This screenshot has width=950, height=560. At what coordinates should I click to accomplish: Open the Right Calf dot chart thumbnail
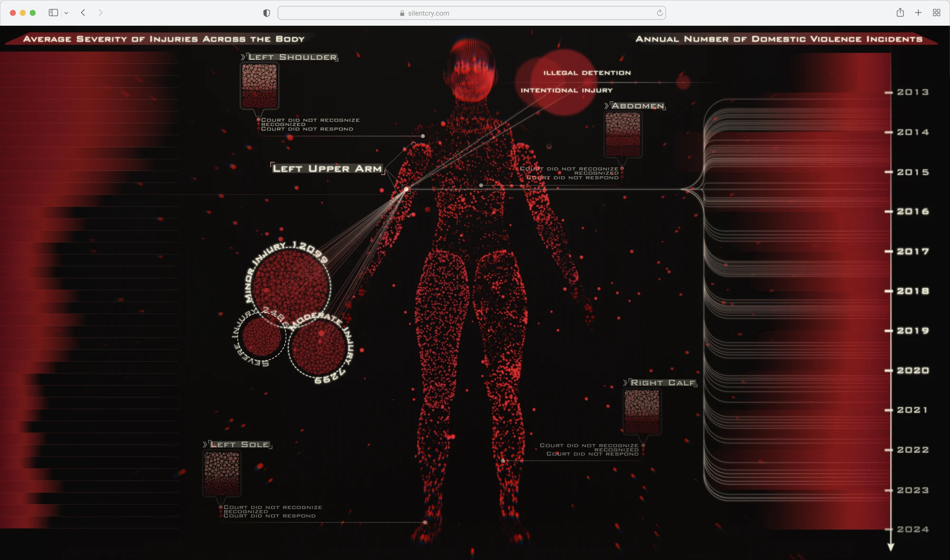tap(642, 412)
